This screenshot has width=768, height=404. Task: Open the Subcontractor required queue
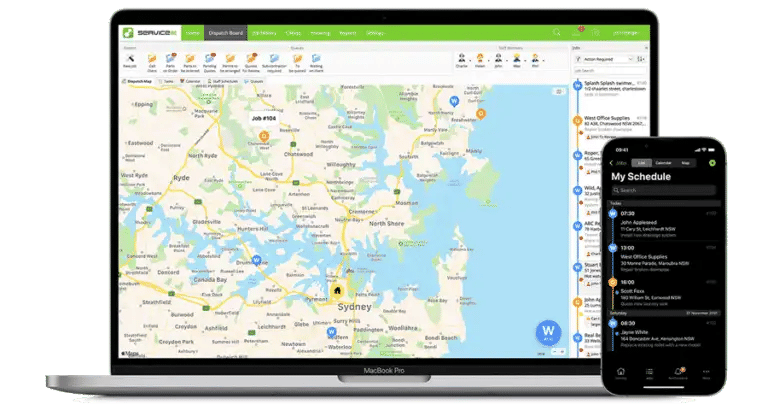(274, 63)
